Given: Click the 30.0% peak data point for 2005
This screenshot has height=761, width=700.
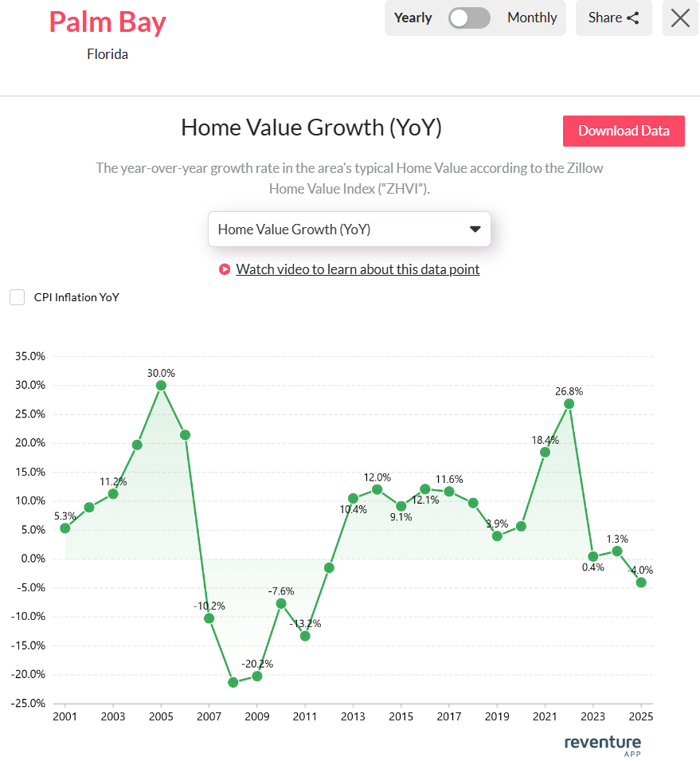Looking at the screenshot, I should (x=161, y=385).
